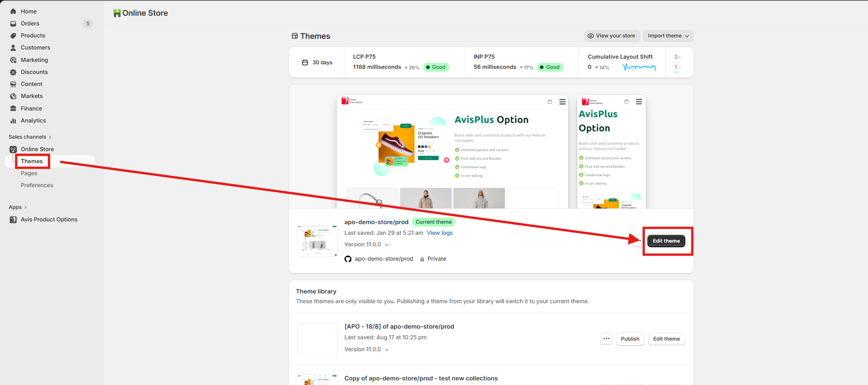Open the Import theme dropdown

668,36
